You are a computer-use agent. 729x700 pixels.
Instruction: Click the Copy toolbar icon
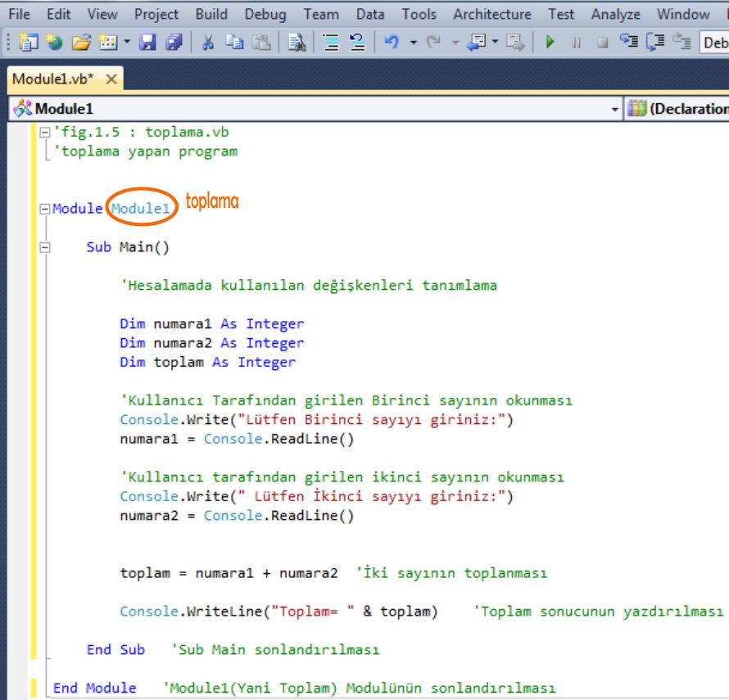coord(234,43)
